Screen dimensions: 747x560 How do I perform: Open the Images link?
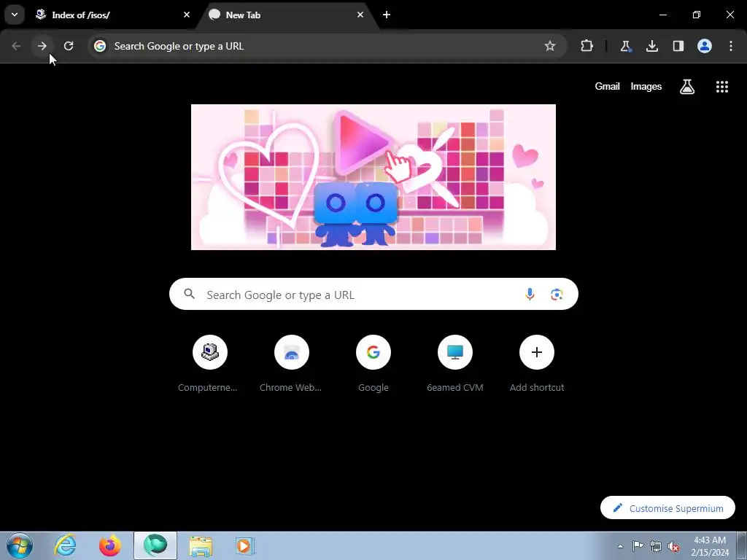coord(646,87)
